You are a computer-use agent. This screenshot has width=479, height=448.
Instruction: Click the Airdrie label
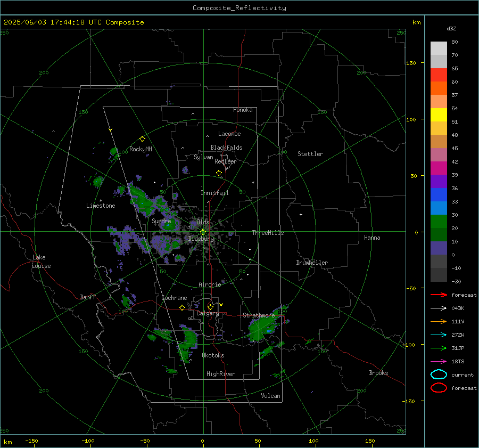(210, 284)
